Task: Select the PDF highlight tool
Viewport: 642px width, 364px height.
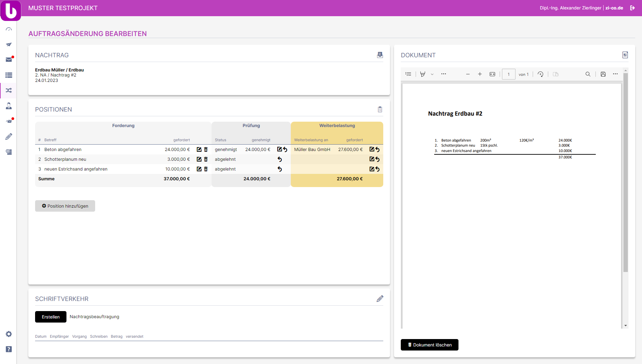Action: pos(423,74)
